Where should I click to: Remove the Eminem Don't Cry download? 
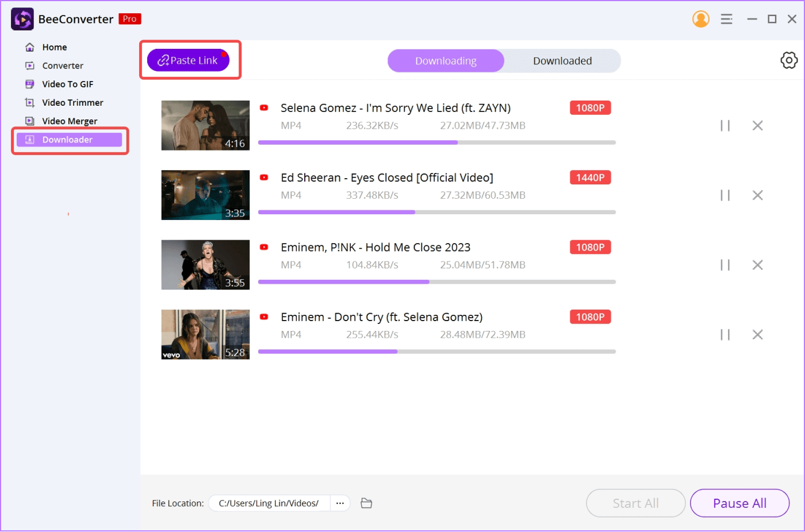758,334
